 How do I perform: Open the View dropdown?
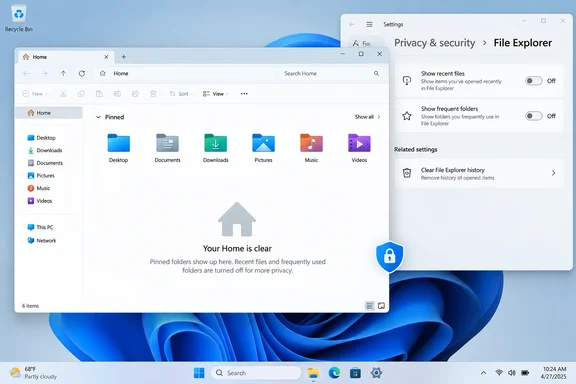tap(215, 94)
